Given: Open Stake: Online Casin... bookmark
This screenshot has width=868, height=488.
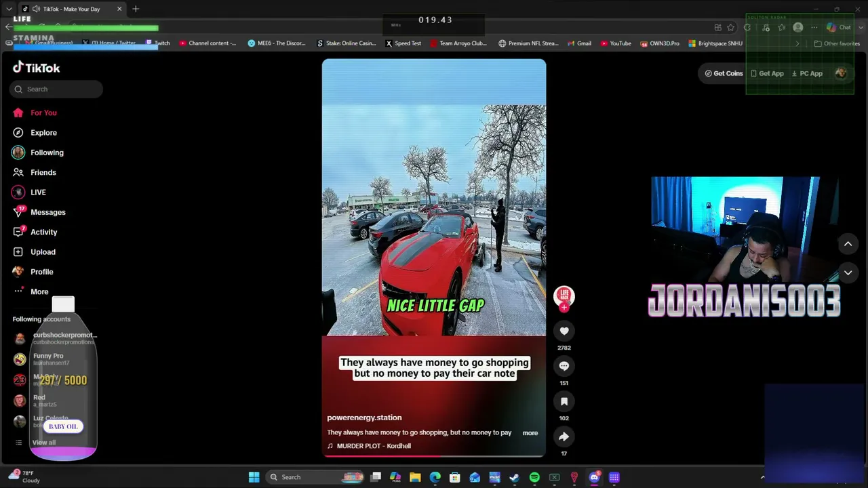Looking at the screenshot, I should [x=346, y=43].
